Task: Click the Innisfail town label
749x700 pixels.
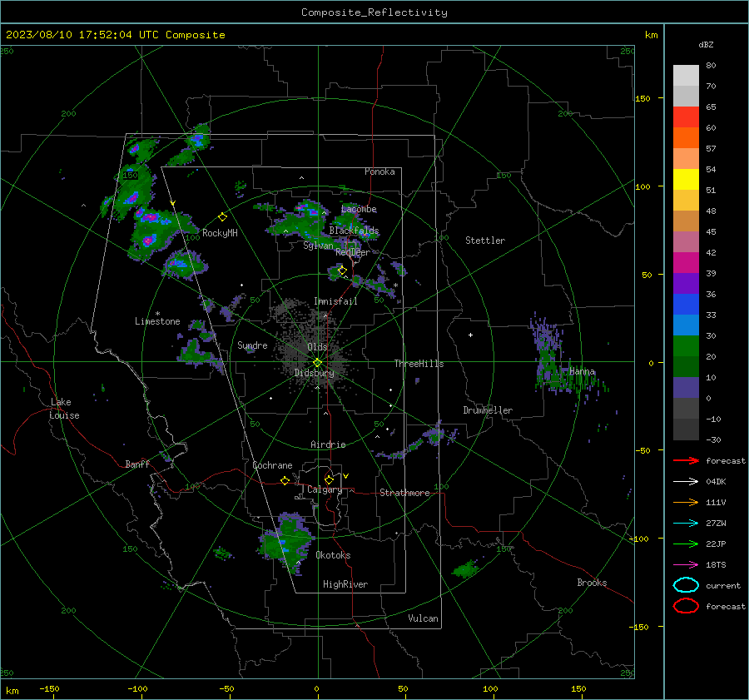Action: point(335,301)
